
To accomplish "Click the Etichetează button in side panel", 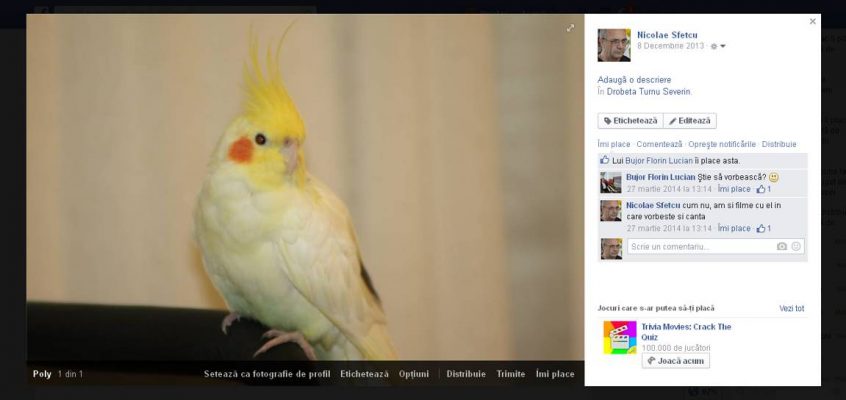I will pyautogui.click(x=630, y=121).
